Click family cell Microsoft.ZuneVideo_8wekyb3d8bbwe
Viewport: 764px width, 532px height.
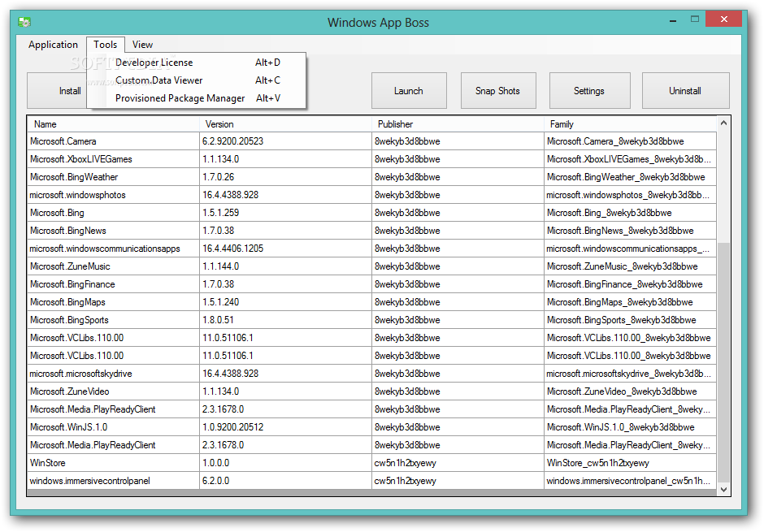click(x=630, y=391)
